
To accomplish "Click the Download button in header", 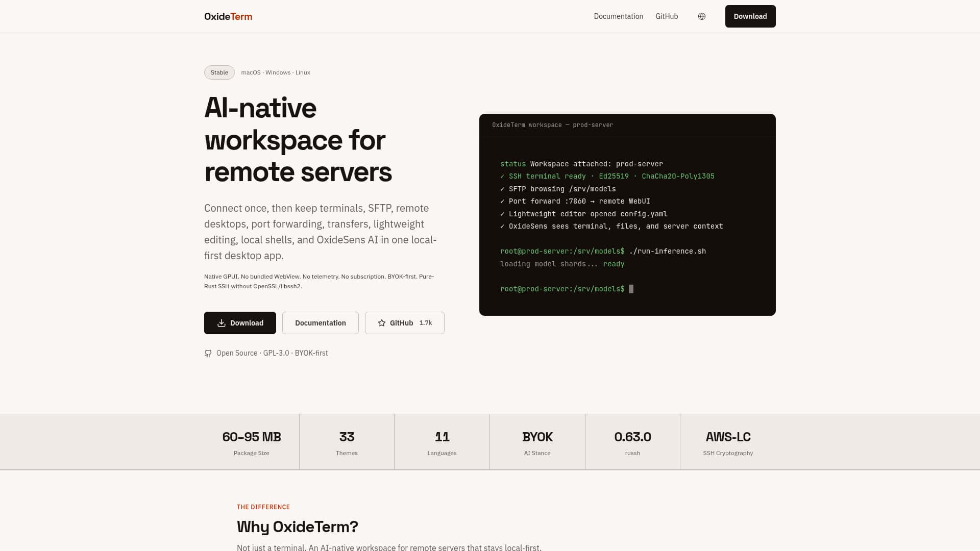I will click(x=750, y=16).
